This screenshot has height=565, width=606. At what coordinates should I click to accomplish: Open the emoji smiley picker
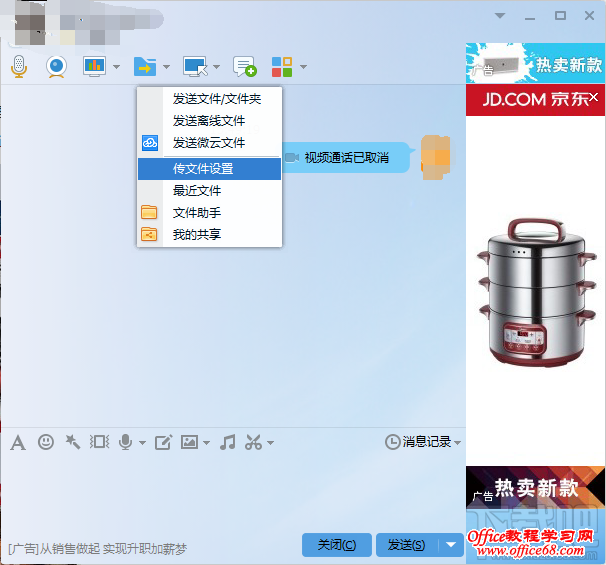(x=46, y=442)
